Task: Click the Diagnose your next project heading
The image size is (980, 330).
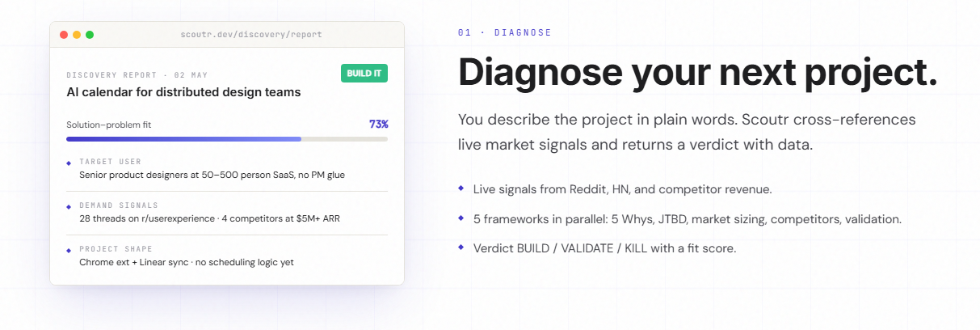Action: coord(698,73)
